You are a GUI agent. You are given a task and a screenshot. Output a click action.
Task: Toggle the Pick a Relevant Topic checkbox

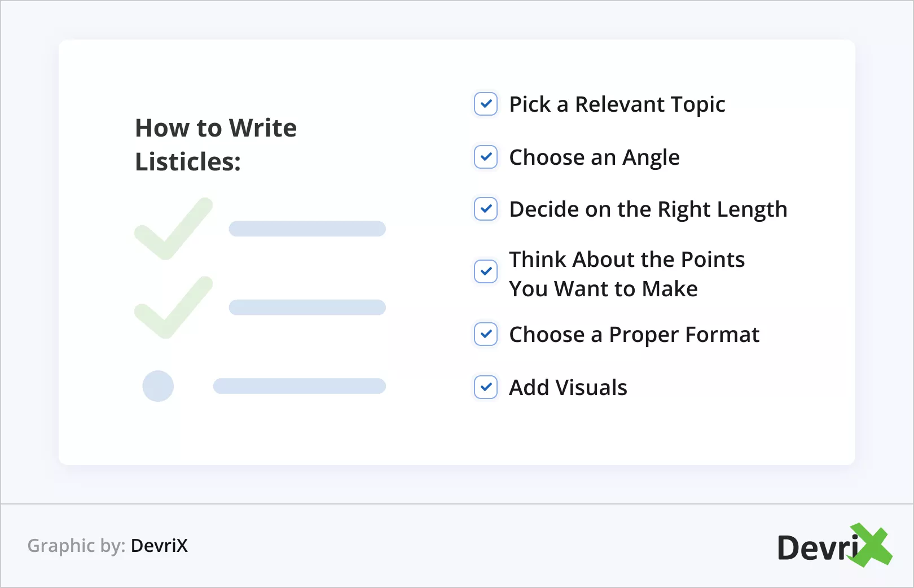coord(486,104)
